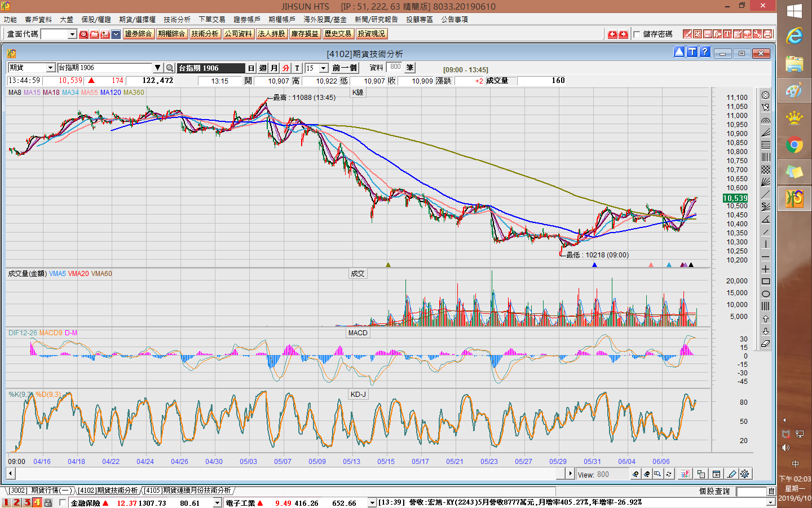This screenshot has width=812, height=508.
Task: Click the 公司資料 button
Action: point(238,34)
